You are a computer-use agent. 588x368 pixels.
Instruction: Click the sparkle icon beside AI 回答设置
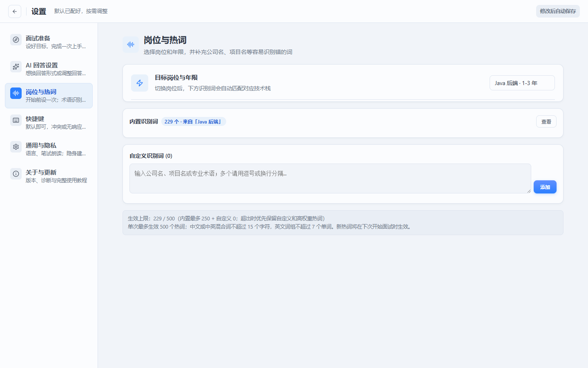(16, 67)
